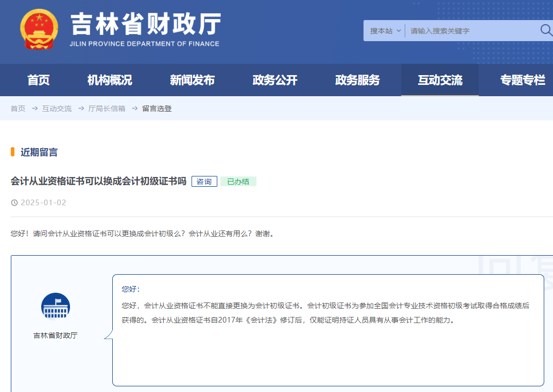Click the reply greeting 您好：
Screen dimensions: 553x392
tap(131, 289)
